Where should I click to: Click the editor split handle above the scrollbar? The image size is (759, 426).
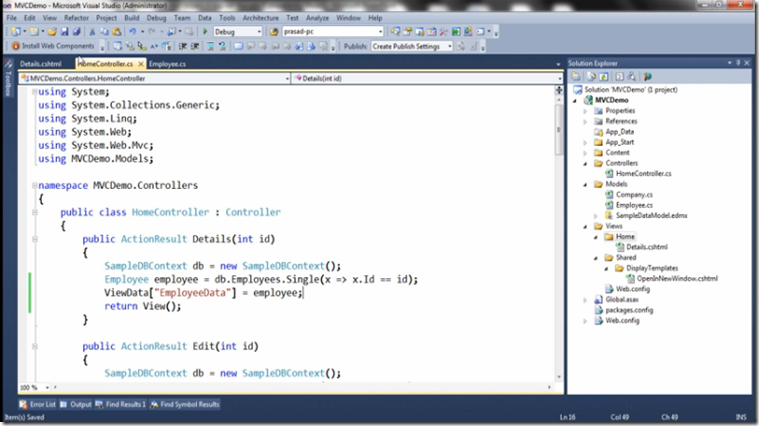tap(559, 90)
